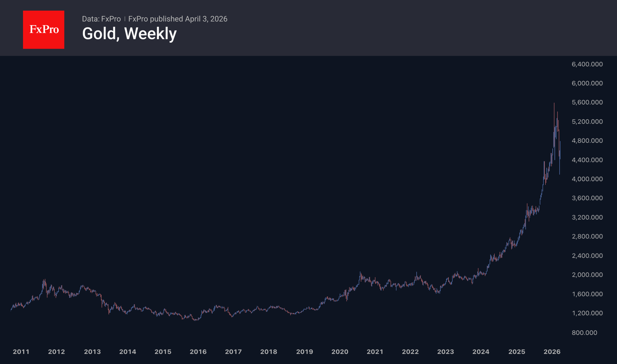Screen dimensions: 617x364
Task: Select the 'FxPro published April 3, 2026' text
Action: click(178, 19)
